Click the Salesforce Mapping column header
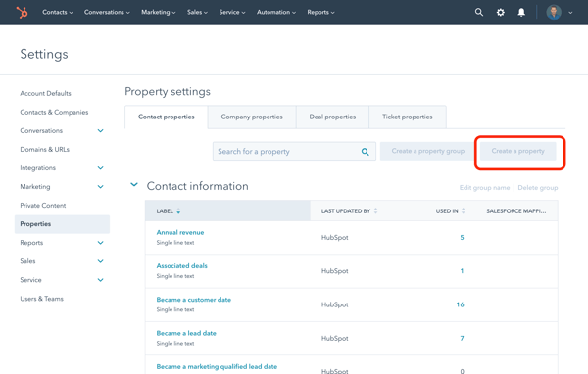This screenshot has height=374, width=588. pyautogui.click(x=516, y=210)
